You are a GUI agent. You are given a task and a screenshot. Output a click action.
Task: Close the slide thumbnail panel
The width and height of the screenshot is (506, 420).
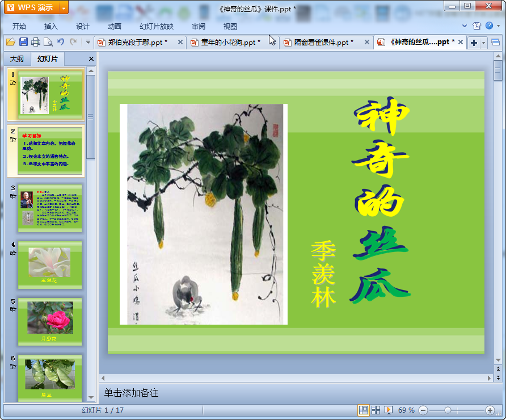[x=91, y=59]
